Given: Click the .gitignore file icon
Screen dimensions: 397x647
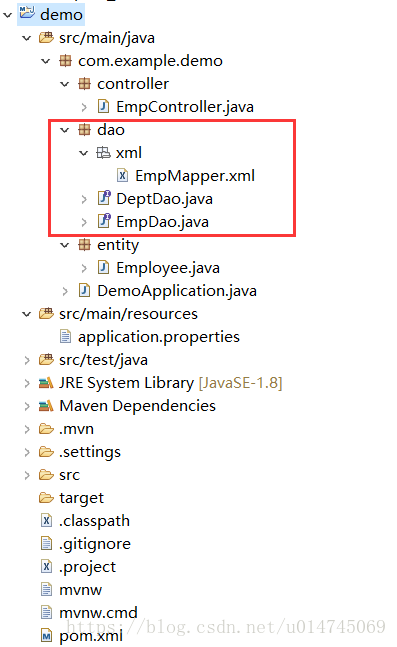Looking at the screenshot, I should 47,543.
